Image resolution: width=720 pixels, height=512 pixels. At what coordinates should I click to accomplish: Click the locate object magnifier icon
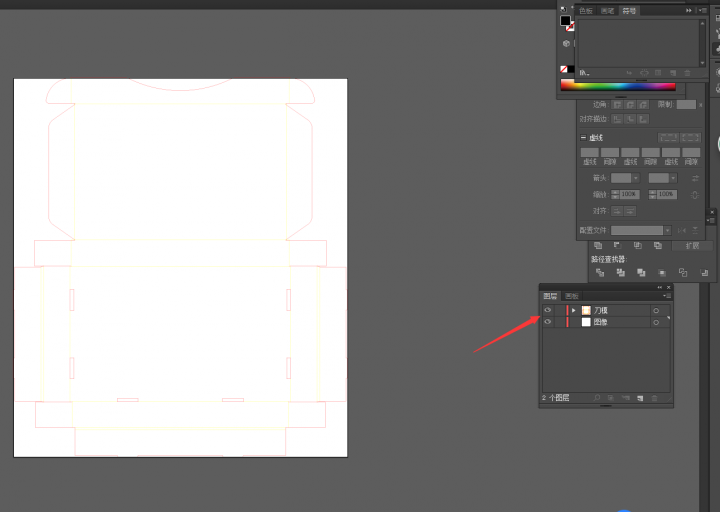click(597, 398)
